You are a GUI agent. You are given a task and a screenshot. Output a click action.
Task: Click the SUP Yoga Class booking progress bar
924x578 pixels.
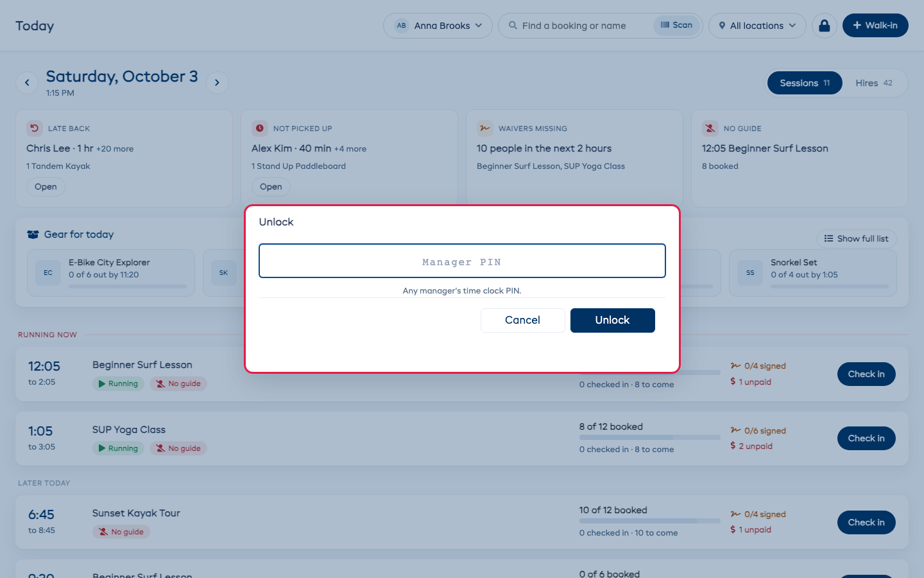tap(649, 437)
